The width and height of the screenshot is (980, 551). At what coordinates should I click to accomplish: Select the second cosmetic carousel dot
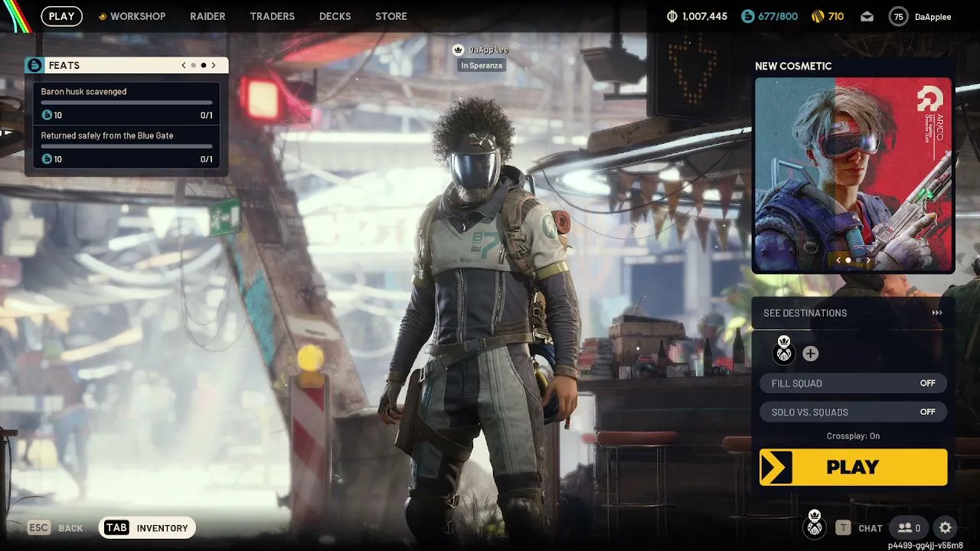pos(857,260)
